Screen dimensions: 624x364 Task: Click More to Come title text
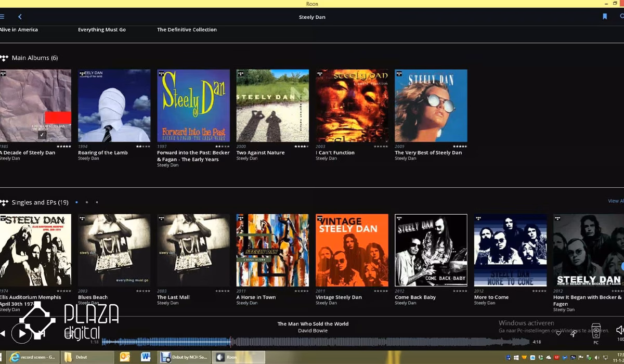(491, 297)
